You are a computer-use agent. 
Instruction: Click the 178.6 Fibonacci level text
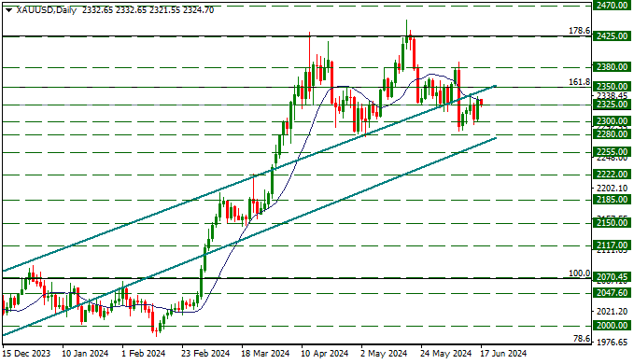[x=579, y=31]
